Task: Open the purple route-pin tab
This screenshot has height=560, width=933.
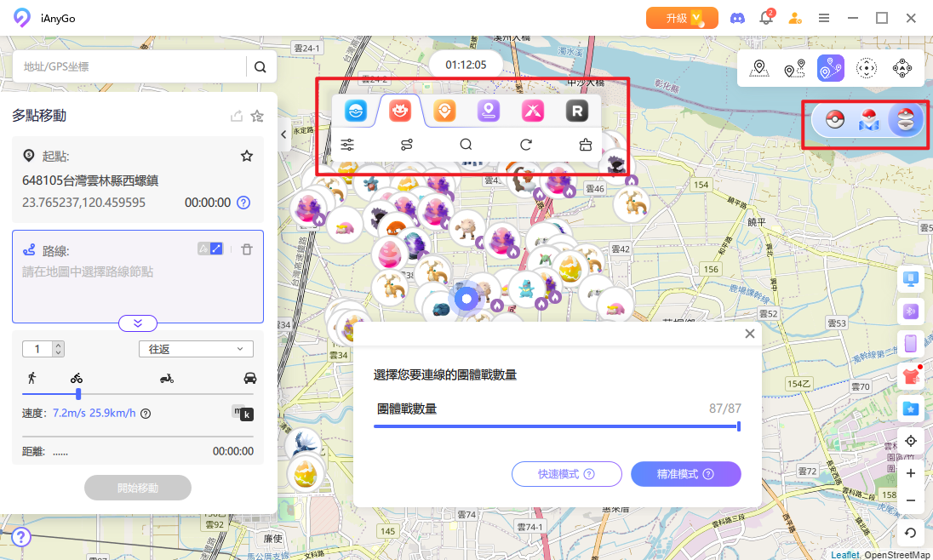Action: 489,111
